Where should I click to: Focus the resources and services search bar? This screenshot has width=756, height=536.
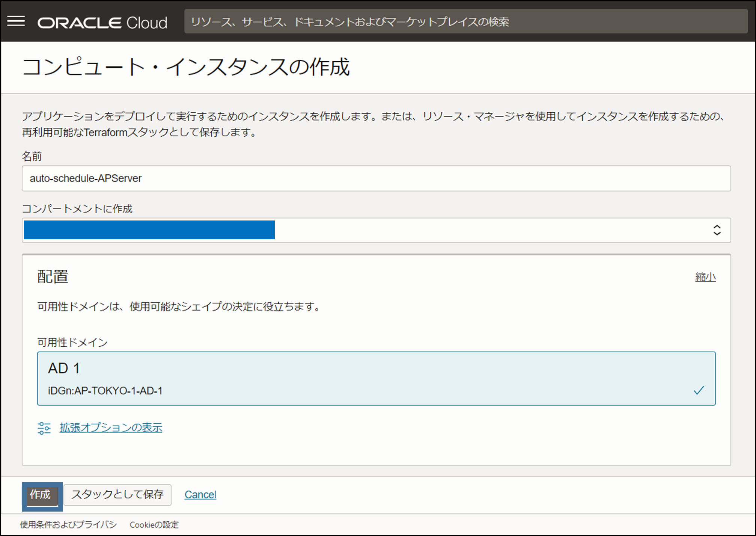465,22
